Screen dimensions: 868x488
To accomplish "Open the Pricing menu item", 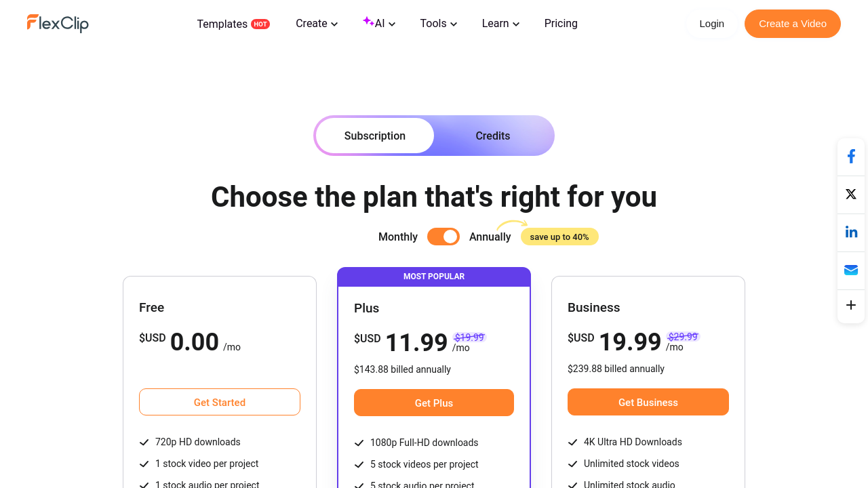I will click(561, 24).
